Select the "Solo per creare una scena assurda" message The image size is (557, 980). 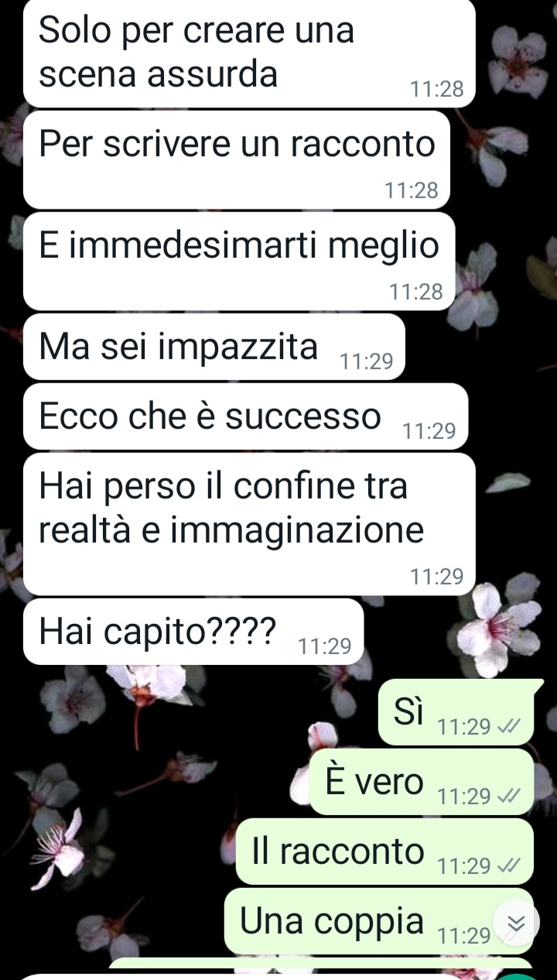[x=249, y=53]
